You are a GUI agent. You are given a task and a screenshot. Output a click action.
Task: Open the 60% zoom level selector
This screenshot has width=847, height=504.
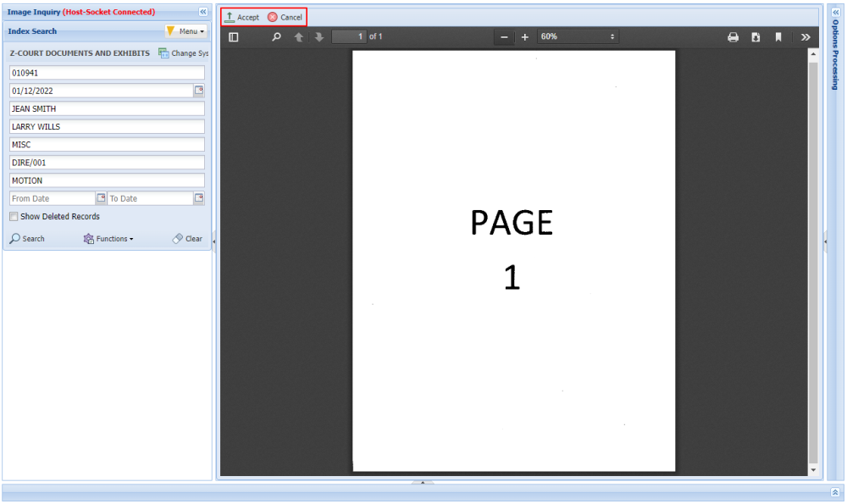pos(579,36)
